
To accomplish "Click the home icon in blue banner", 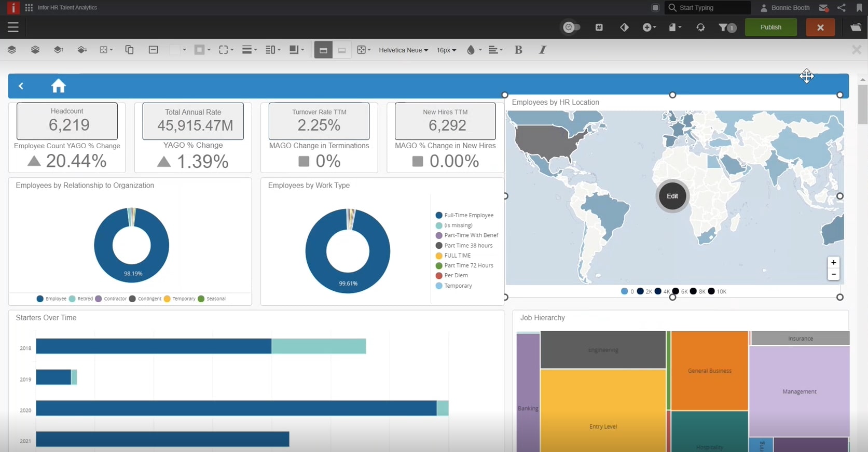I will coord(59,86).
